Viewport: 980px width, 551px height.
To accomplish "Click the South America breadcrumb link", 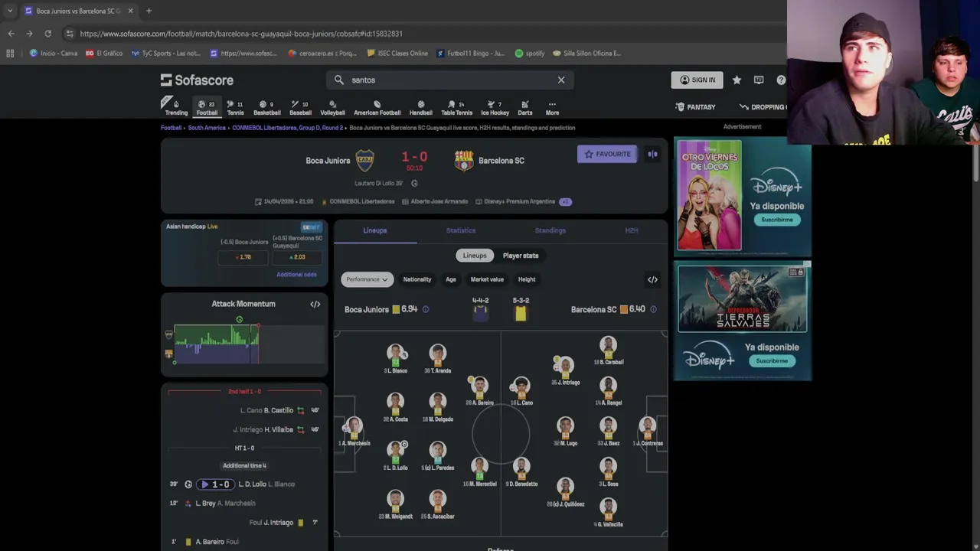I will click(207, 128).
